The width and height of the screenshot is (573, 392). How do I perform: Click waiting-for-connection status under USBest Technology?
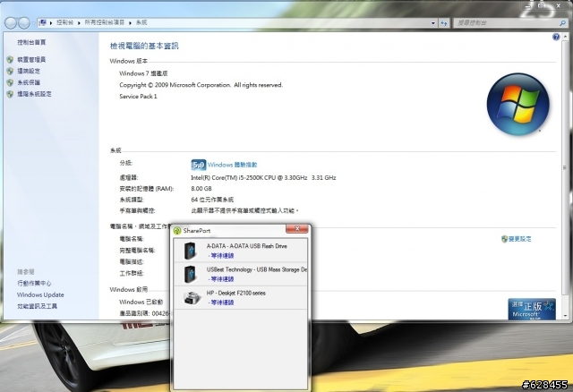click(221, 279)
